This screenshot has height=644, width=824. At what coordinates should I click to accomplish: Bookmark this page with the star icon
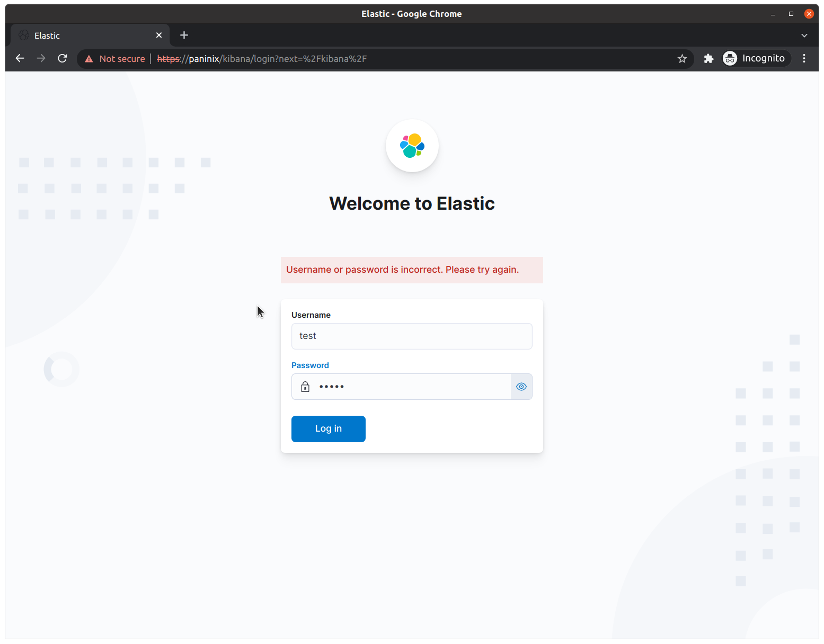(x=682, y=59)
